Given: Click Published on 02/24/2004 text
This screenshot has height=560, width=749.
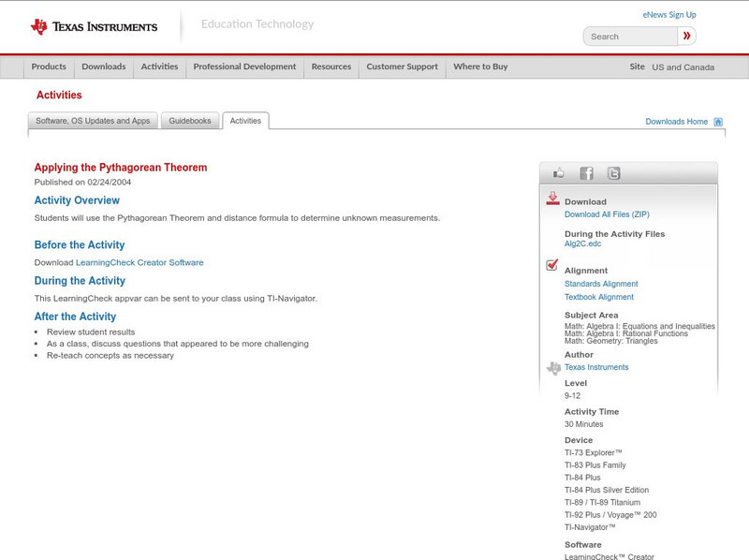Looking at the screenshot, I should pos(82,182).
